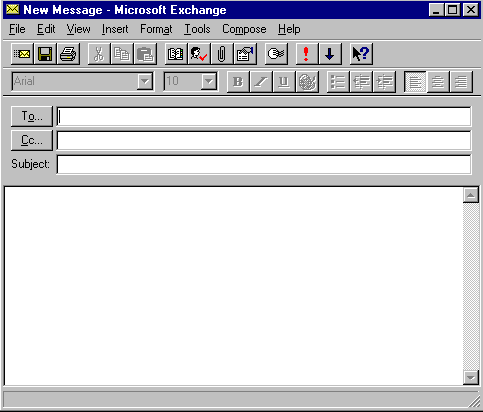The height and width of the screenshot is (412, 483).
Task: Click the Send envelope icon in toolbar
Action: tap(22, 54)
